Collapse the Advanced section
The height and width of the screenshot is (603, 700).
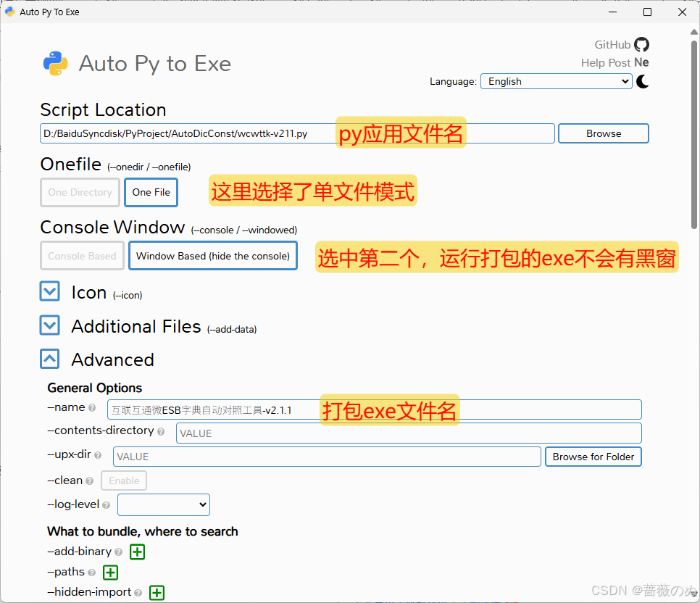tap(49, 359)
